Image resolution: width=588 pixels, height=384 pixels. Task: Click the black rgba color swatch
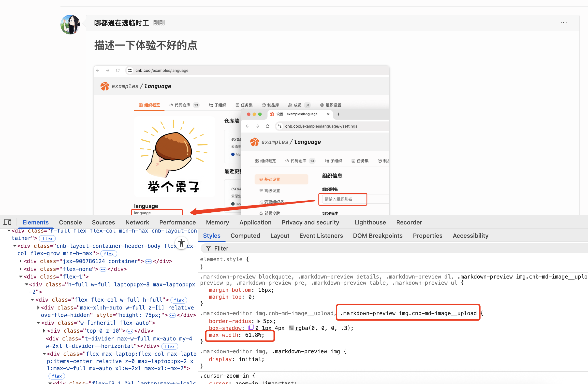point(292,328)
